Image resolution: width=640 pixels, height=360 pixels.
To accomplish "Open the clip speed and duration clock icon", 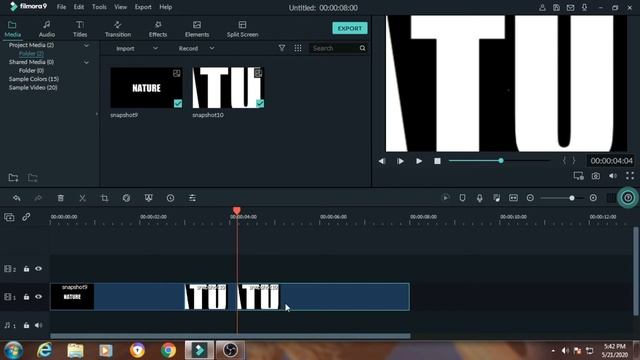I will point(170,198).
